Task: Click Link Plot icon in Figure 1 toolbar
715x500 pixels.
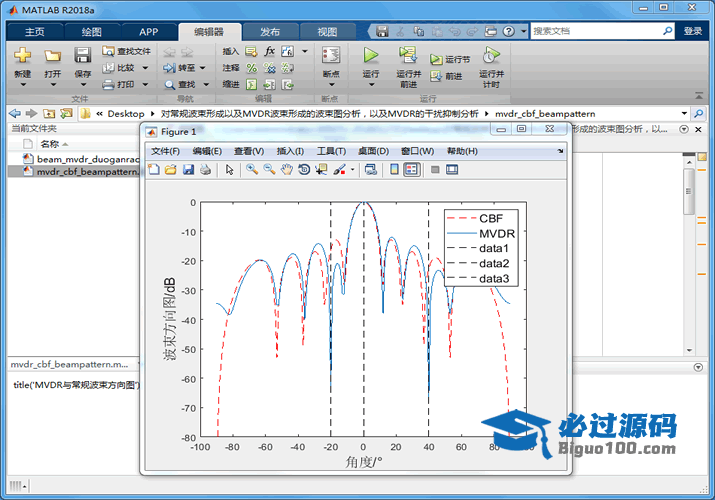Action: [x=371, y=170]
